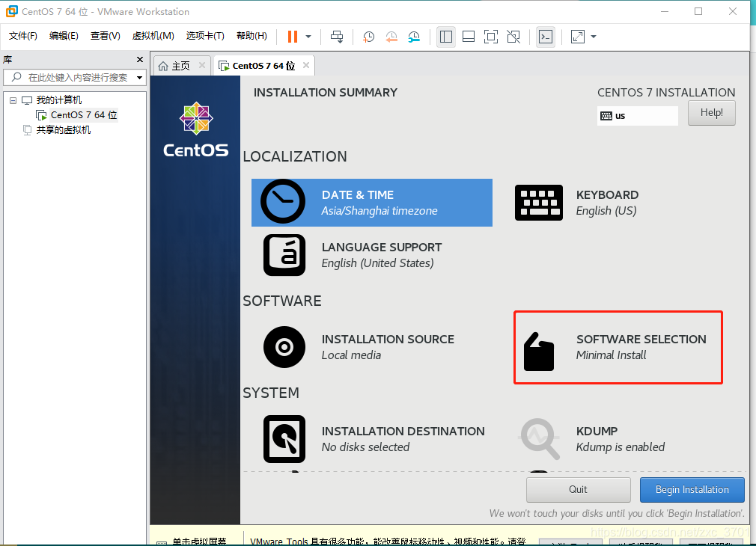Close the 库 library panel

click(x=140, y=59)
